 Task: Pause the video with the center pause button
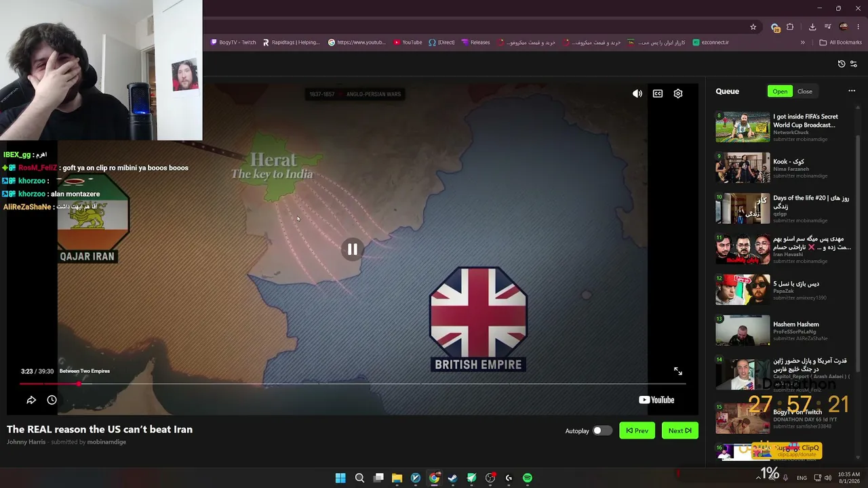353,249
